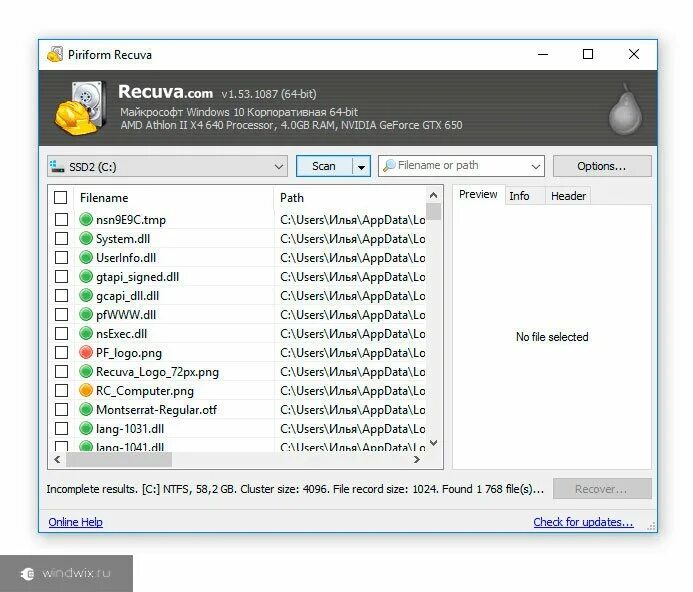
Task: Click green status dot of System.dll
Action: pos(86,238)
